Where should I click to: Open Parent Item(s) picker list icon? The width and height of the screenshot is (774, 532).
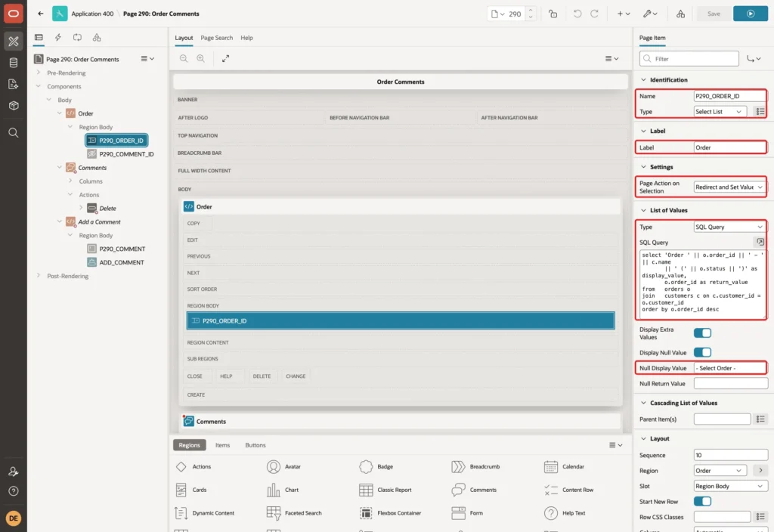pyautogui.click(x=760, y=419)
